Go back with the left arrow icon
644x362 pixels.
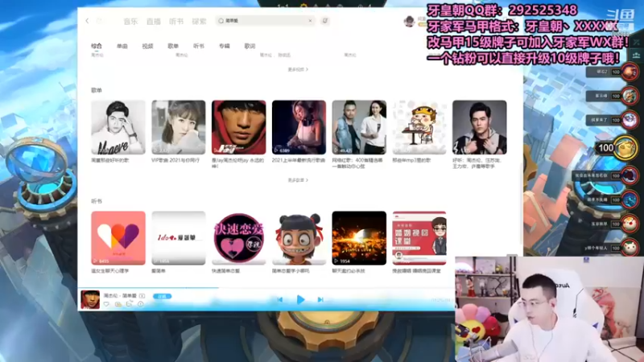tap(87, 21)
